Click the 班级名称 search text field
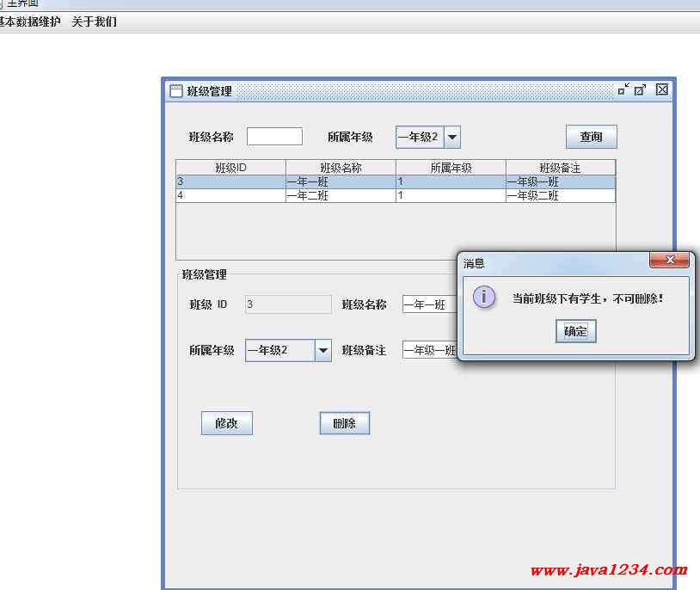Viewport: 700px width, 590px height. point(274,137)
